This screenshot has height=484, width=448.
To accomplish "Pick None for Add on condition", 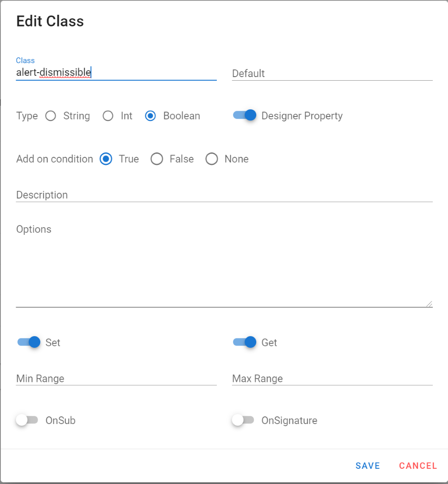I will click(x=211, y=159).
